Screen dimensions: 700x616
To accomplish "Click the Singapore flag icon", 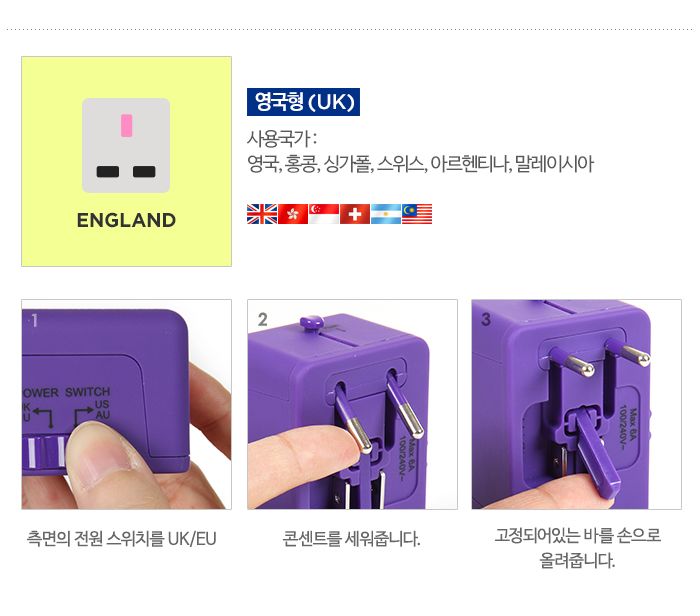I will click(x=324, y=214).
